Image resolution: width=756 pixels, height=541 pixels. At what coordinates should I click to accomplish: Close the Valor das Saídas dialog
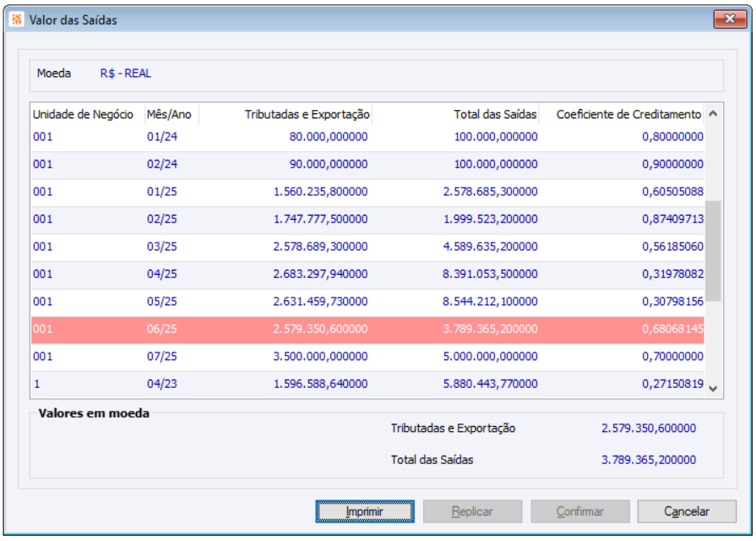pyautogui.click(x=730, y=19)
